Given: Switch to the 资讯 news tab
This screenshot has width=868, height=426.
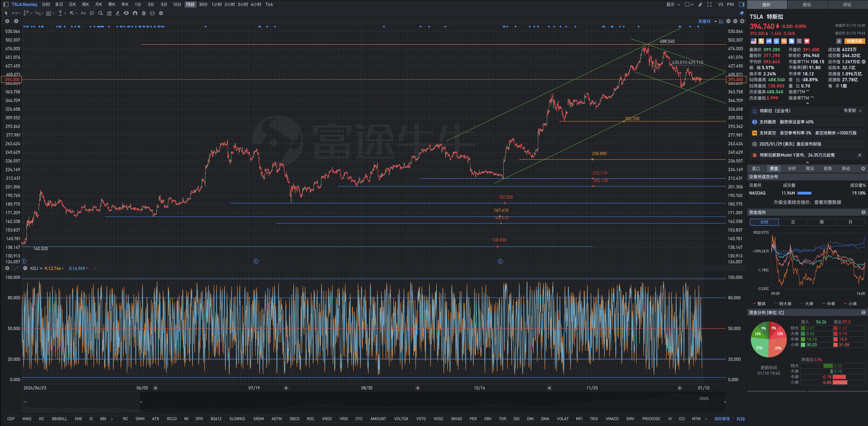Looking at the screenshot, I should (807, 4).
